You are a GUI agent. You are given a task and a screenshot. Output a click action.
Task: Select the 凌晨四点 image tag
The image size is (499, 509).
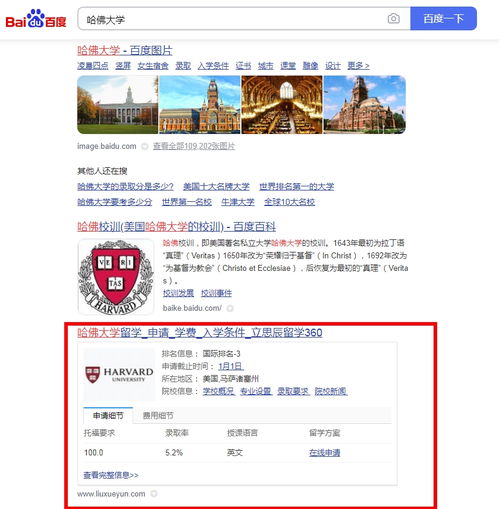[93, 66]
